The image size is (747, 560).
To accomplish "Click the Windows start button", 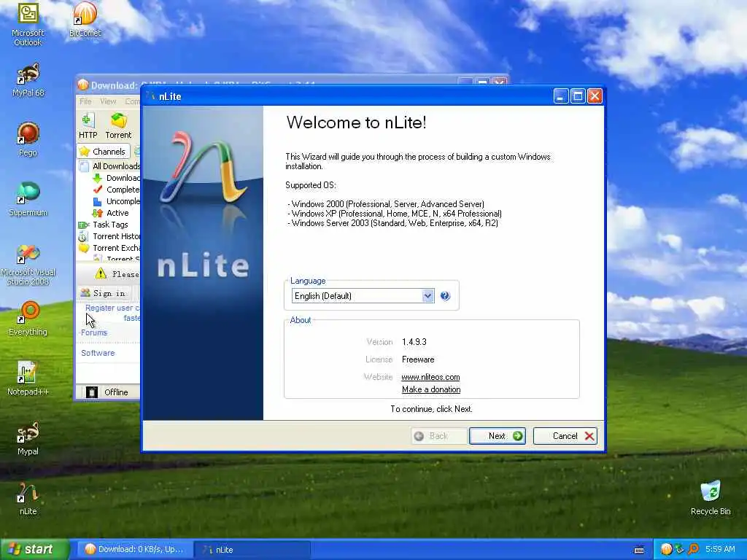I will 34,550.
